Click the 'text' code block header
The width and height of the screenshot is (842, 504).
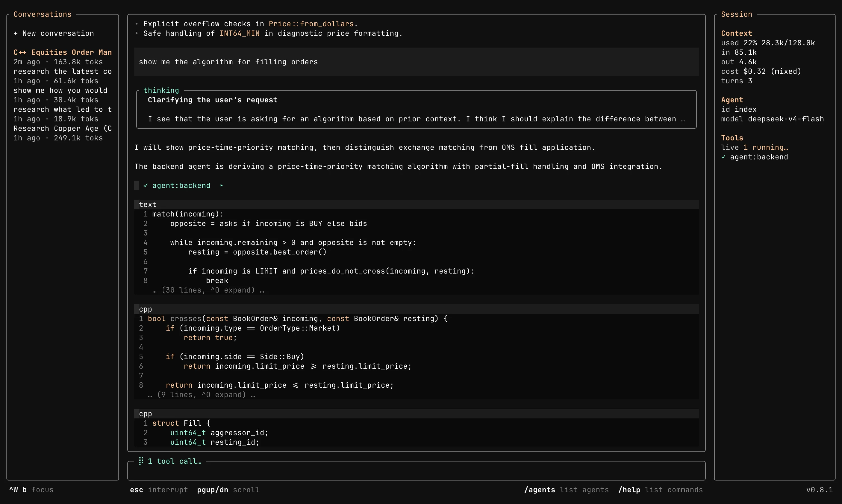(x=416, y=204)
